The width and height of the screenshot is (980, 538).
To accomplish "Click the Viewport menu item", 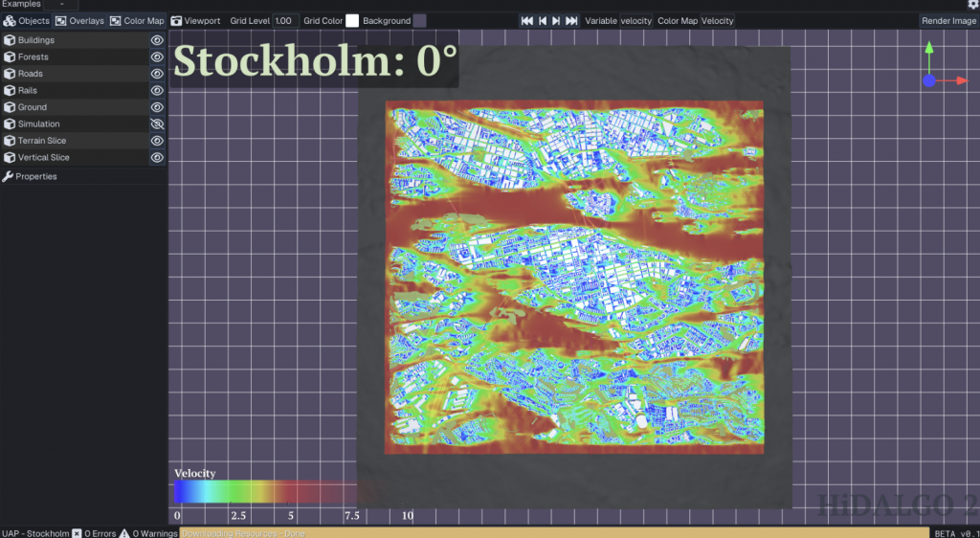I will [x=195, y=21].
